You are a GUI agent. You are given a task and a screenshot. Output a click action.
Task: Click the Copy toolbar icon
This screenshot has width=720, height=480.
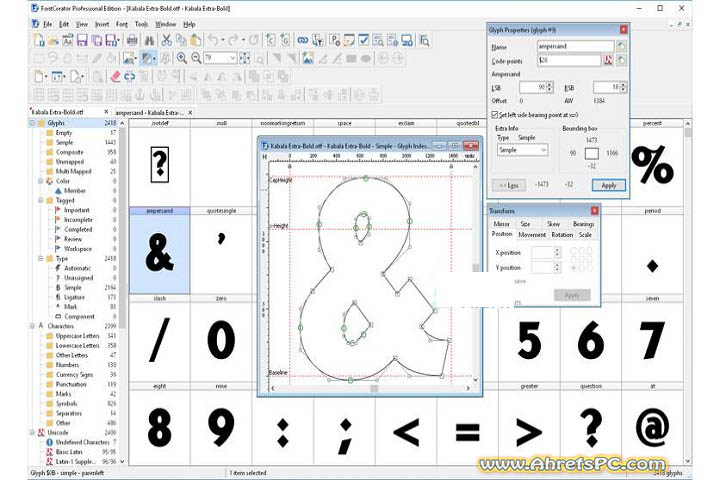point(181,40)
